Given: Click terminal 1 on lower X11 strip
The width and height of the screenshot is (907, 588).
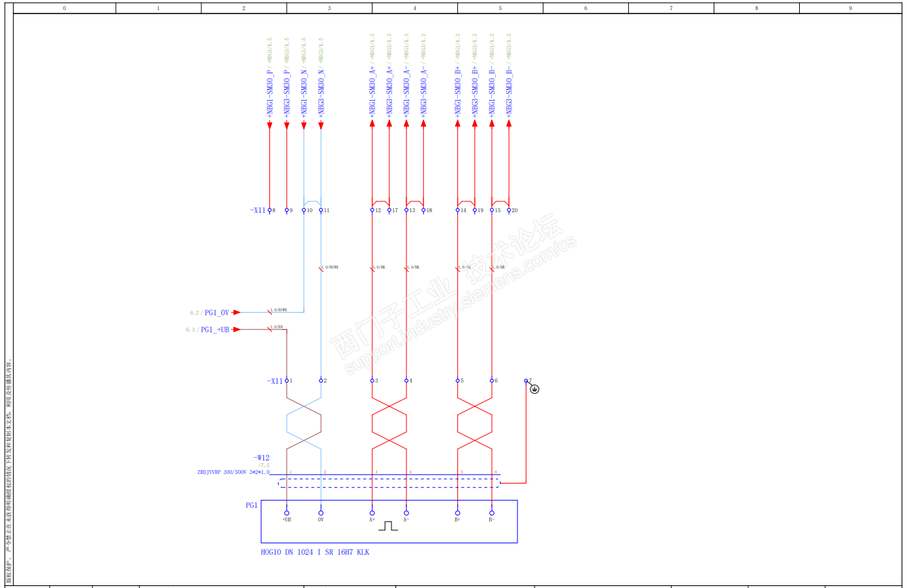Looking at the screenshot, I should [x=286, y=380].
